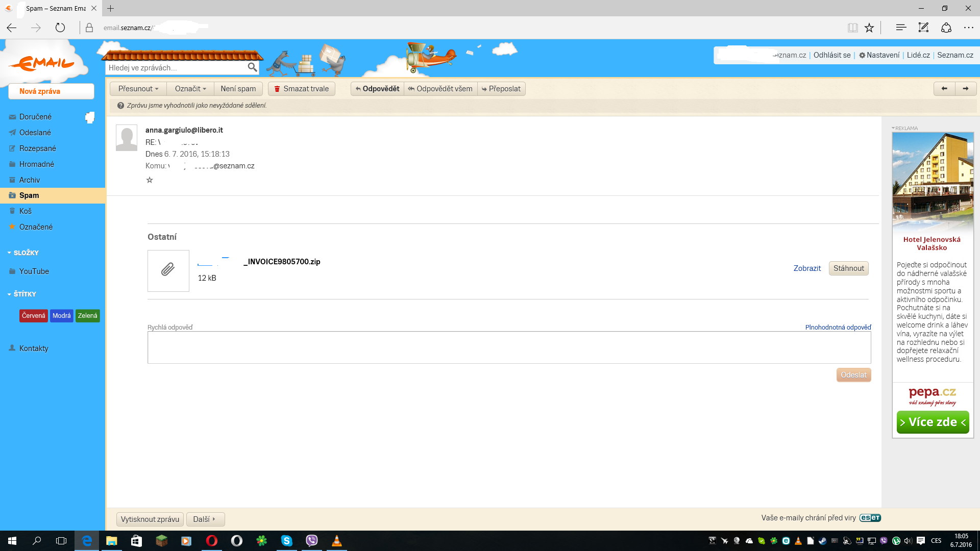Go to previous message arrow
Image resolution: width=980 pixels, height=551 pixels.
944,89
